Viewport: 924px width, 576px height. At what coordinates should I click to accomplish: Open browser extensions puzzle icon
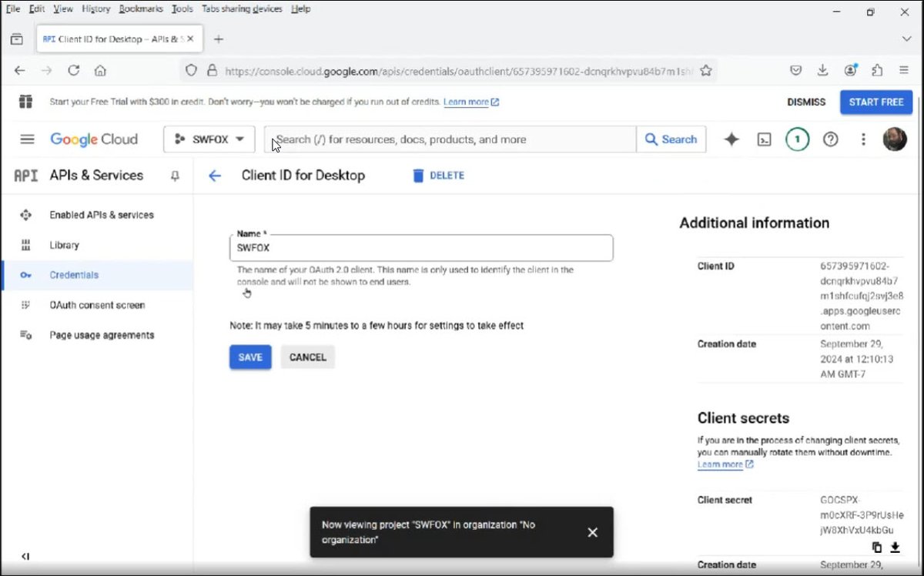(x=877, y=70)
